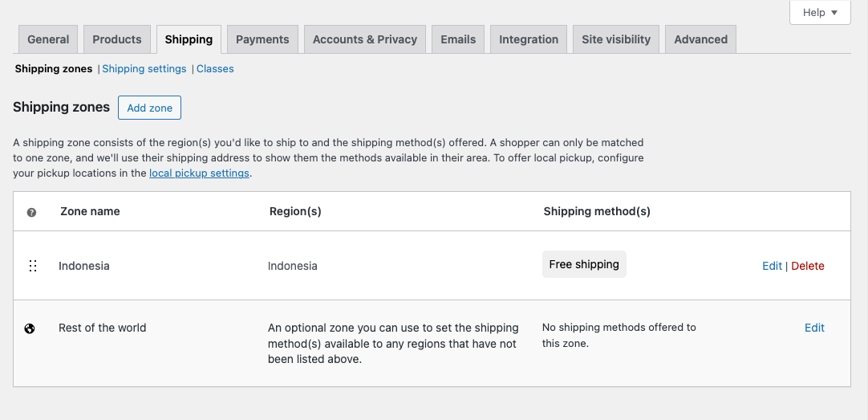The image size is (868, 420).
Task: Edit the Indonesia shipping zone
Action: tap(772, 266)
